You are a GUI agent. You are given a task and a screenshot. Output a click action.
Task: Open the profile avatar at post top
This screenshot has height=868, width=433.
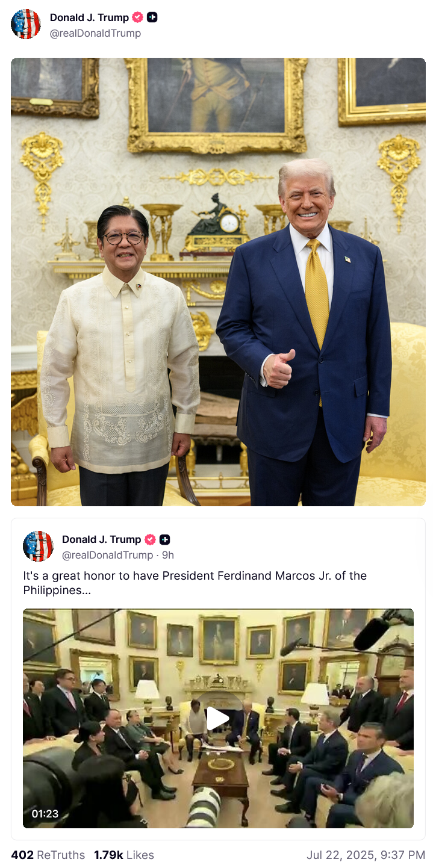coord(26,25)
